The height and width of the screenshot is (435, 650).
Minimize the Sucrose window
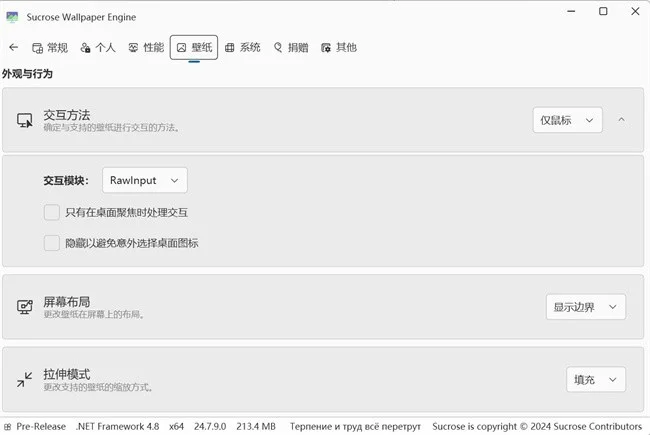571,11
